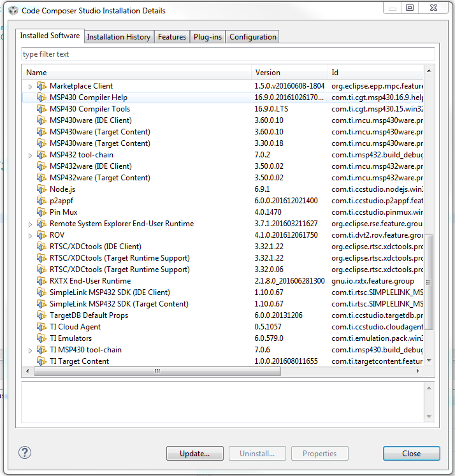The height and width of the screenshot is (476, 455).
Task: Click version 3.30.0.18 cell
Action: coord(269,143)
